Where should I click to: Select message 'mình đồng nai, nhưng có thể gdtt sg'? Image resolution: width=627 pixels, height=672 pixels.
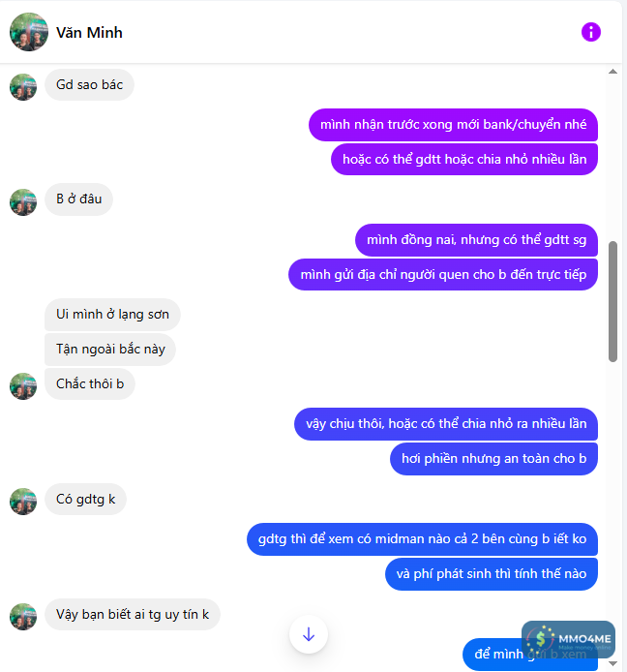pos(476,240)
